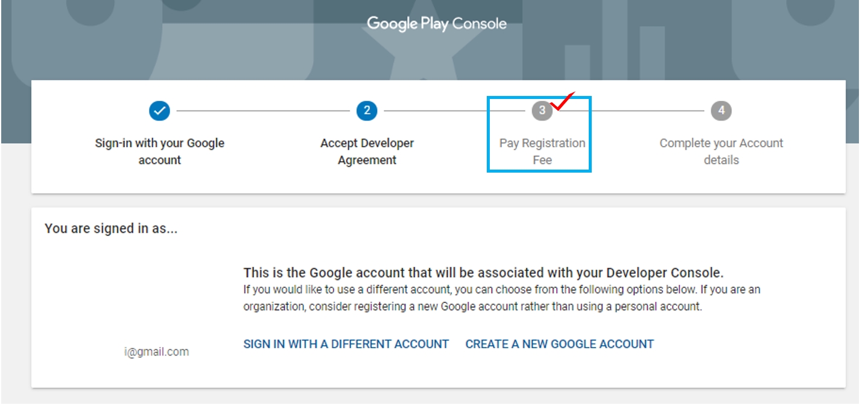Click the paragraph about using a different account

502,298
